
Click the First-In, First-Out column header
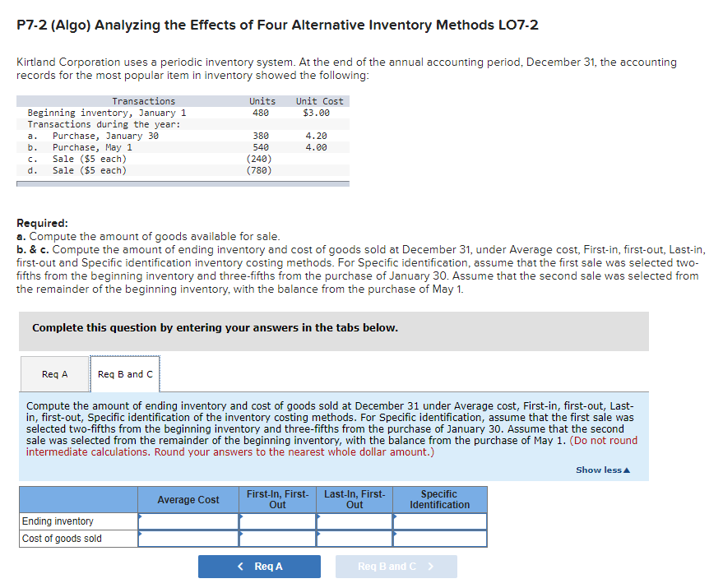pos(277,499)
